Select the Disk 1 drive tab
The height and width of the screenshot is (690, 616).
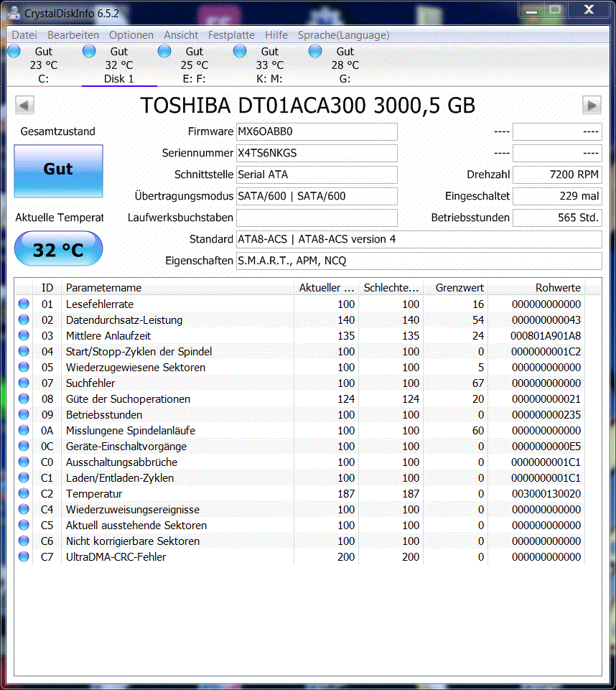point(118,65)
